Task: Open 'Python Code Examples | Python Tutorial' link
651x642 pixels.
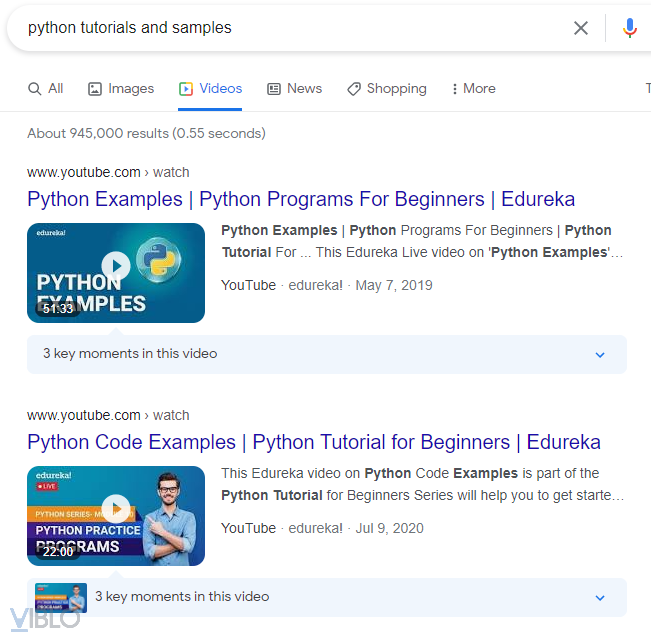Action: tap(314, 442)
